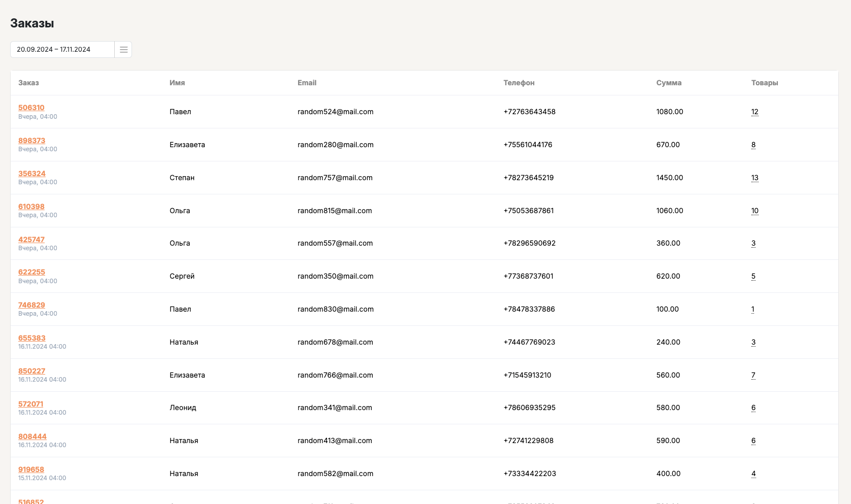Open order 506310
851x504 pixels.
(x=31, y=108)
